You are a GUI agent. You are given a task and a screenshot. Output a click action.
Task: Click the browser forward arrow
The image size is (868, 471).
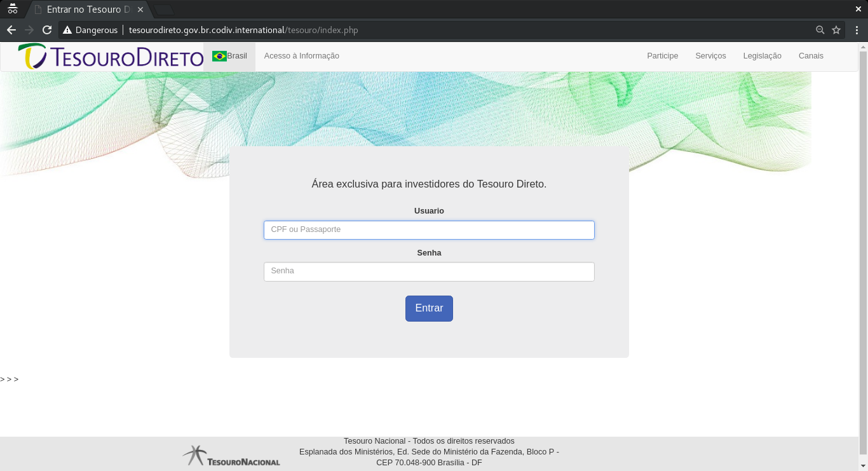29,30
